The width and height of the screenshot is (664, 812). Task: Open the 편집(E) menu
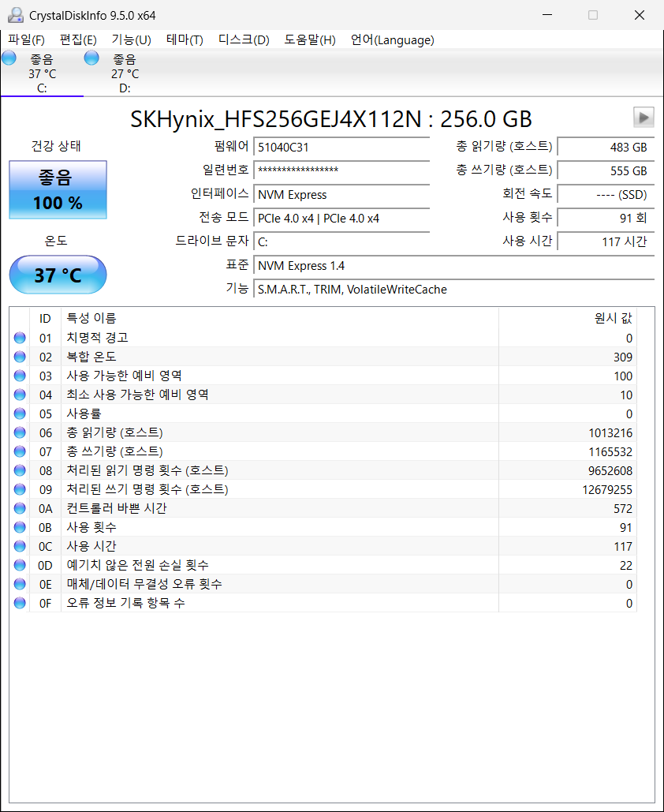pos(78,40)
